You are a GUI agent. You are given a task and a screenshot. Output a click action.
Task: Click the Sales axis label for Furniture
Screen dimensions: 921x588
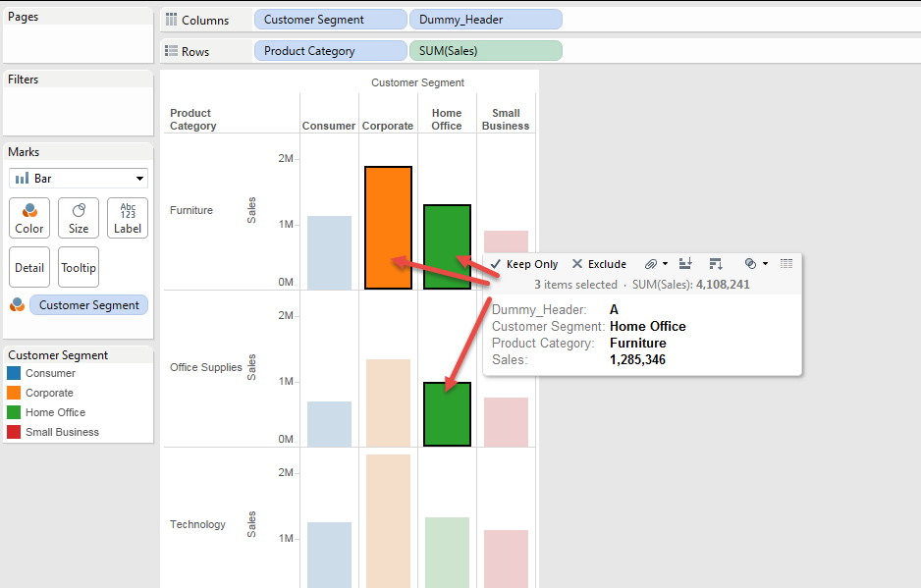[251, 210]
